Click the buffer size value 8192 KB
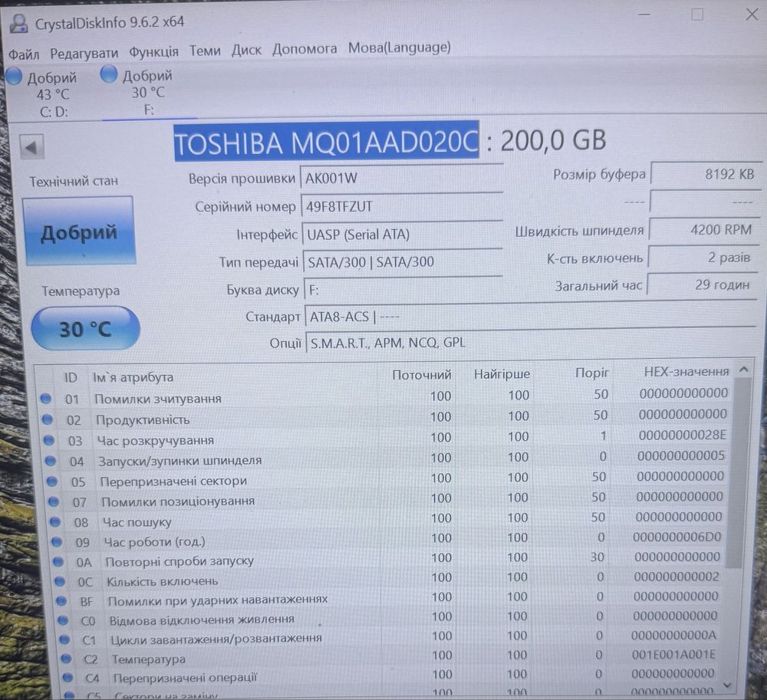Screen dimensions: 767x700 point(706,174)
